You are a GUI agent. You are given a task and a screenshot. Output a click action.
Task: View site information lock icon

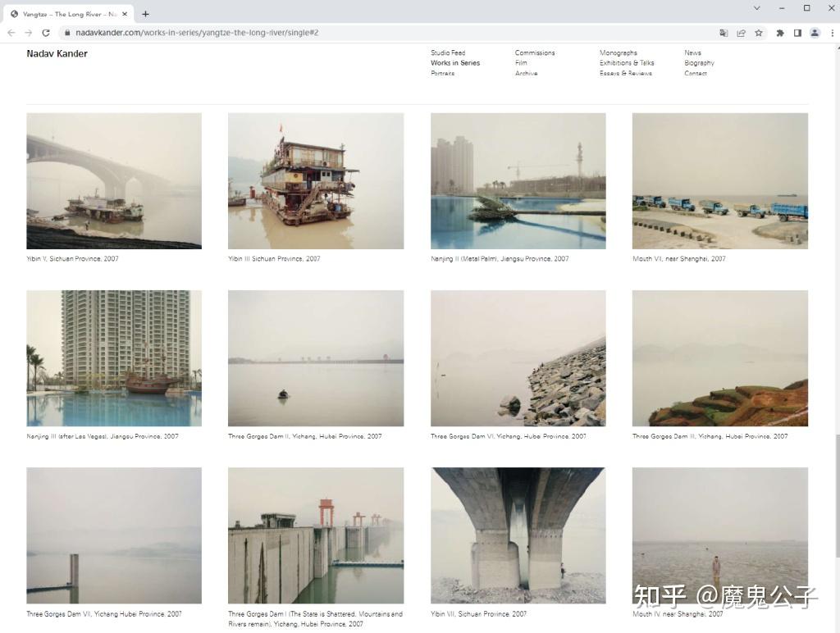click(67, 33)
